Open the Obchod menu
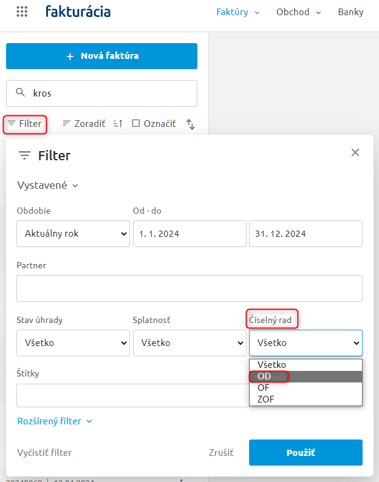The image size is (379, 482). 298,12
